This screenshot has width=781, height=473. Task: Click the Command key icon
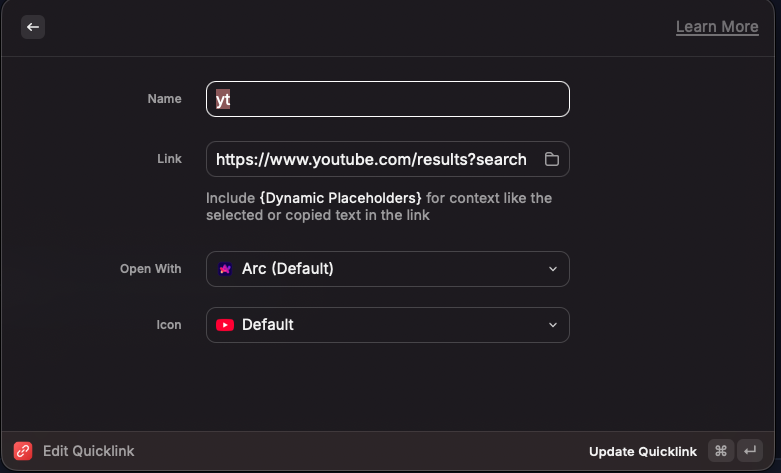720,451
